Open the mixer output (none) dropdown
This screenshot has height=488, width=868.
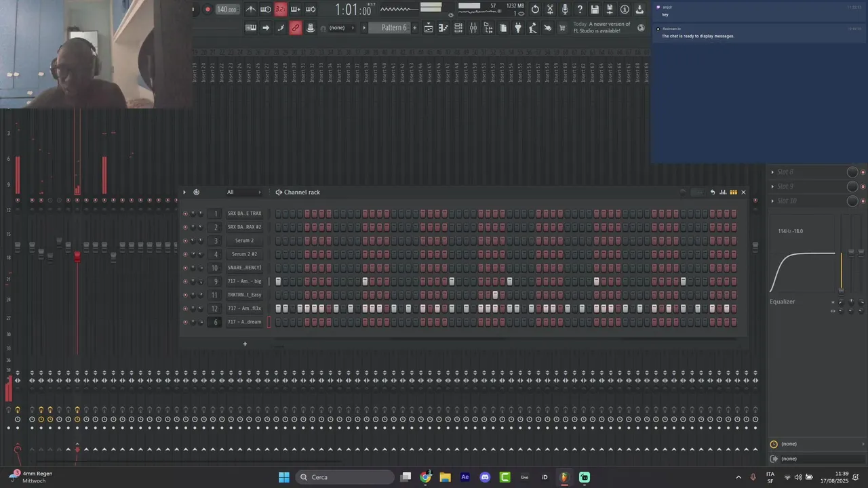(x=817, y=459)
